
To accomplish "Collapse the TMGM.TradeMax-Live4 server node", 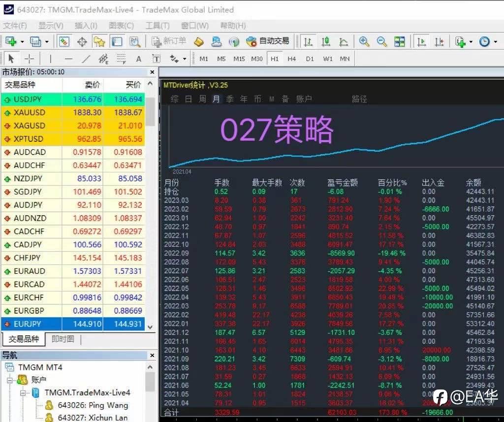I will click(23, 393).
